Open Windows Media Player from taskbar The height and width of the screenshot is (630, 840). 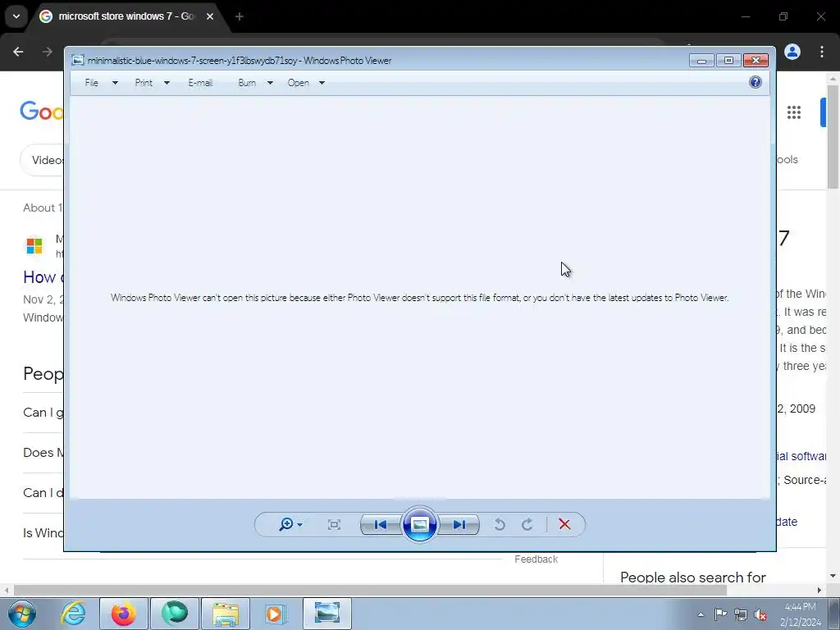276,614
